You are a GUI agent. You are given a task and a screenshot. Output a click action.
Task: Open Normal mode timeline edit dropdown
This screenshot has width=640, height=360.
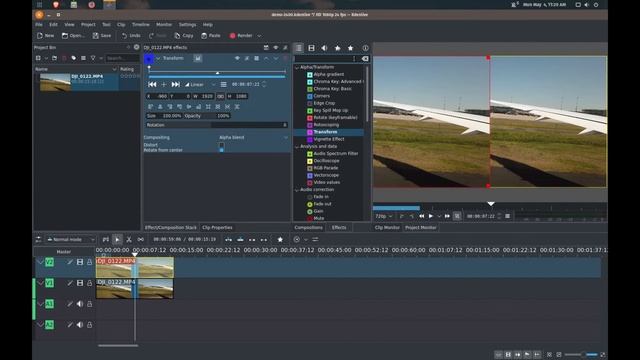click(x=71, y=240)
